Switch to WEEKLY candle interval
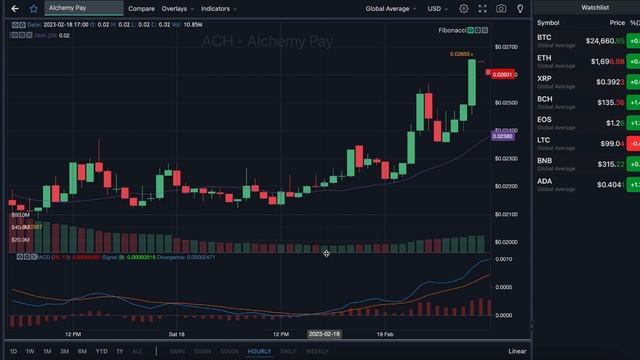Viewport: 640px width, 360px height. [317, 351]
